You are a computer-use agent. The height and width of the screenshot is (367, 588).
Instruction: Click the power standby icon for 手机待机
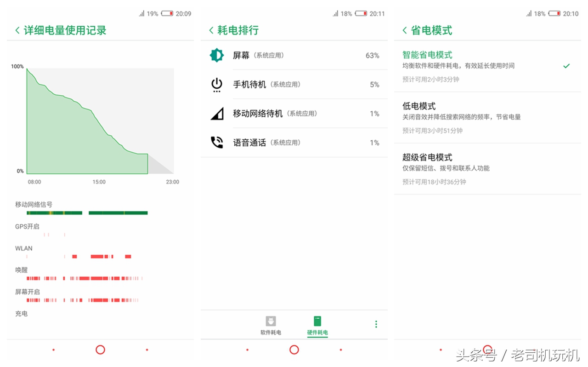pos(216,85)
